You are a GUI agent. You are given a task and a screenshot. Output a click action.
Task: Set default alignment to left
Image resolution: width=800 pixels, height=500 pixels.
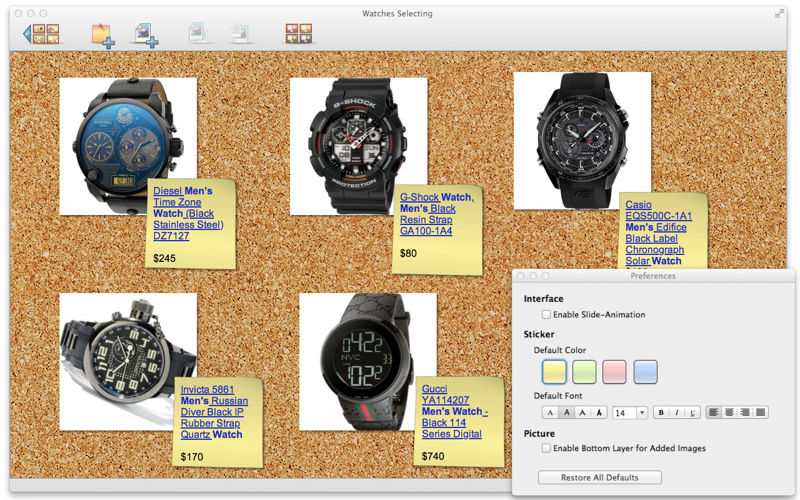pos(713,412)
